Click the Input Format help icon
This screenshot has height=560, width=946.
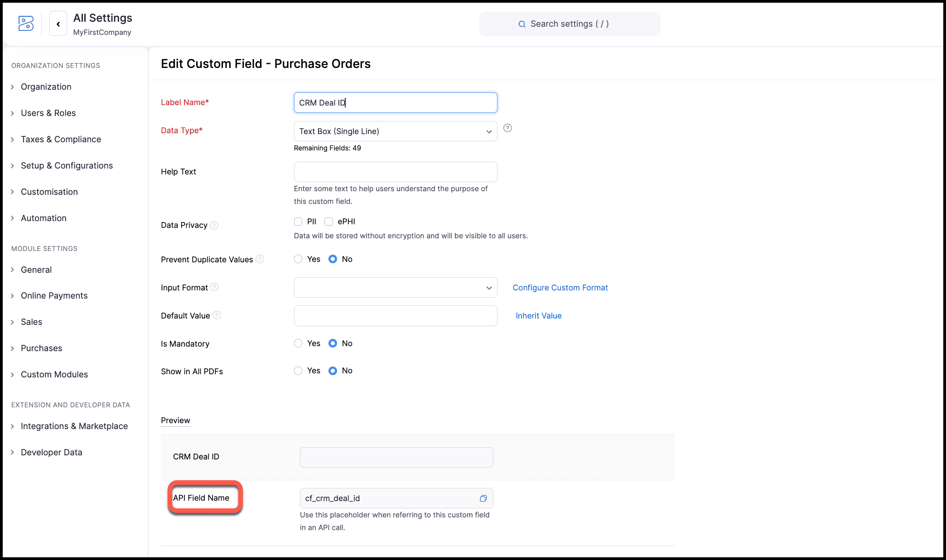(215, 287)
